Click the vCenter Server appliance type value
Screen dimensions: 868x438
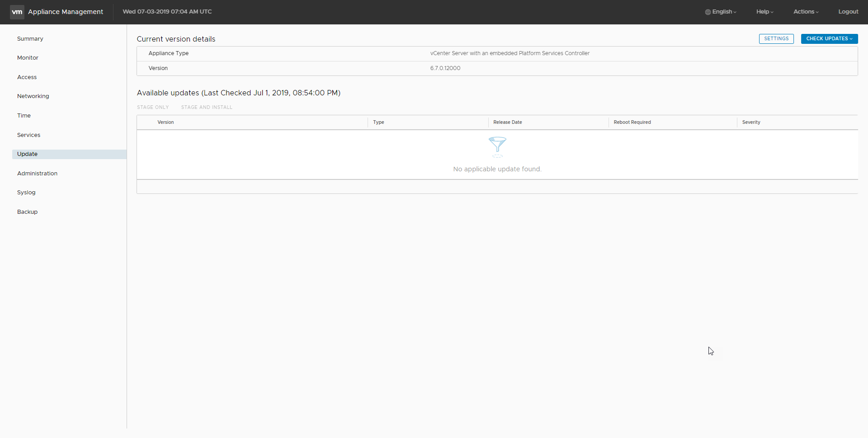[x=509, y=53]
